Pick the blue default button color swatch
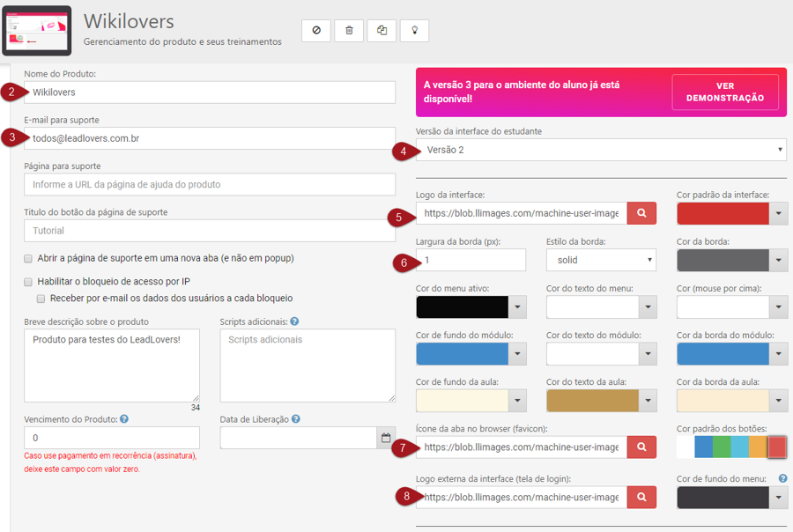Screen dimensions: 793x532 coord(703,447)
